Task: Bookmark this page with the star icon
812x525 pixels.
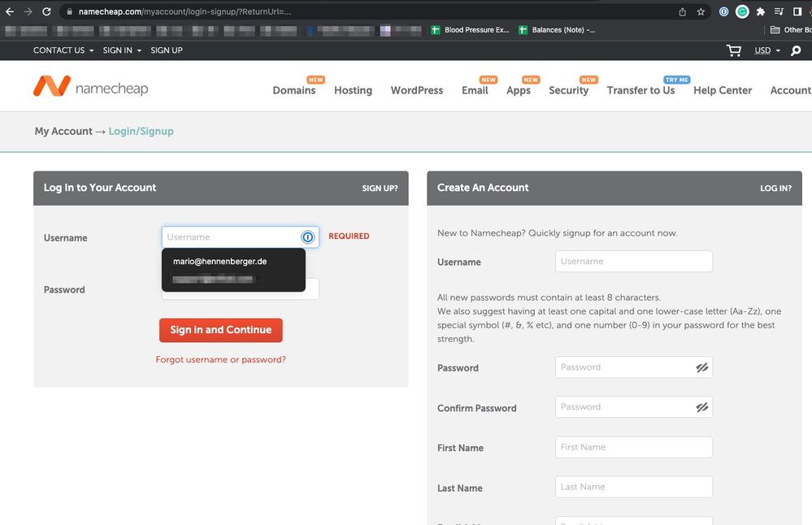Action: click(x=701, y=11)
